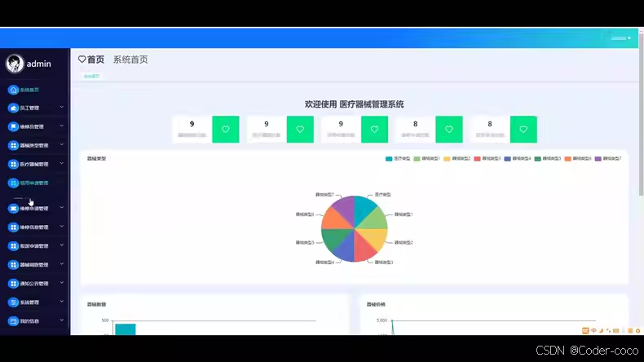Screen dimensions: 644x362
Task: Click the 器械类型 chart title
Action: pyautogui.click(x=96, y=159)
